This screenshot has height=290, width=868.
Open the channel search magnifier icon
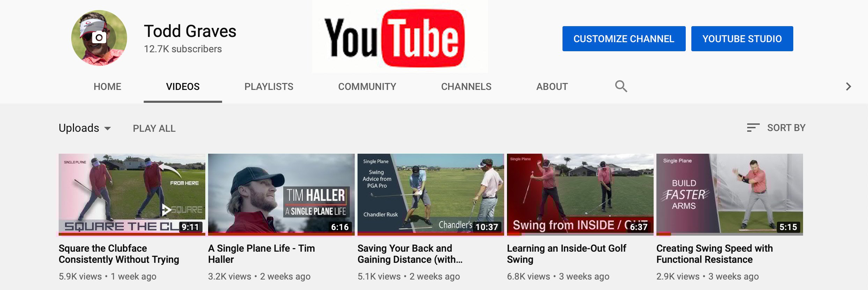click(x=621, y=86)
